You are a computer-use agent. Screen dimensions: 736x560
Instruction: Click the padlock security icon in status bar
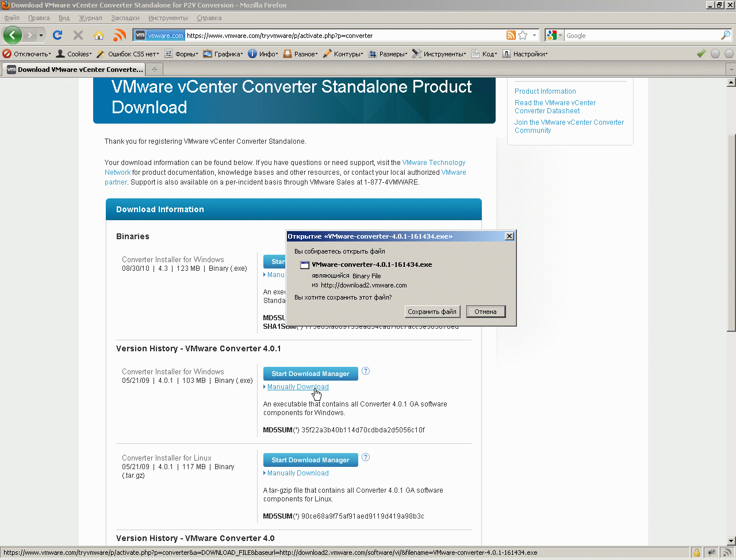tap(697, 553)
